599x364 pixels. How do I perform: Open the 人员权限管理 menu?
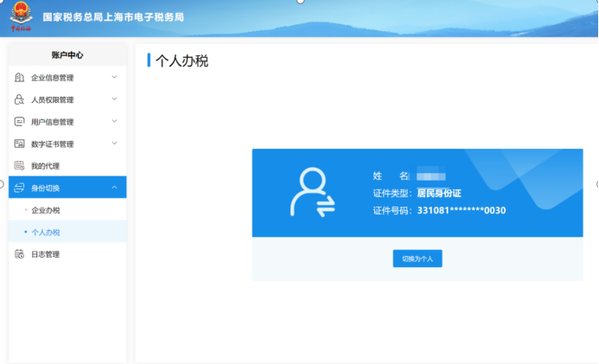(x=67, y=99)
